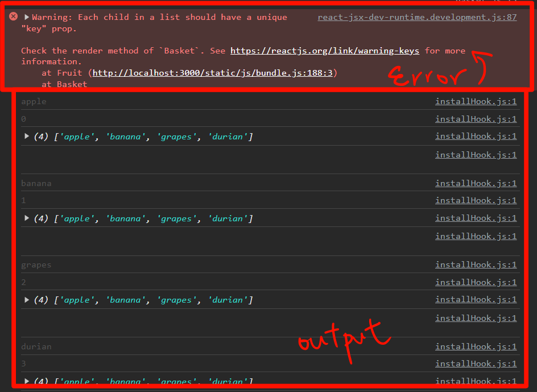Select the logged index value 2
This screenshot has width=537, height=392.
(x=23, y=282)
